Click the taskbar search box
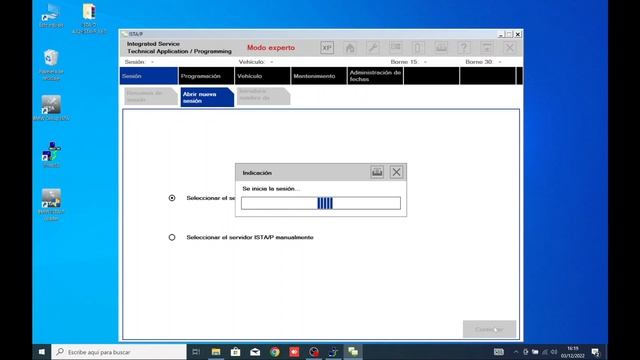The height and width of the screenshot is (360, 640). coord(119,352)
